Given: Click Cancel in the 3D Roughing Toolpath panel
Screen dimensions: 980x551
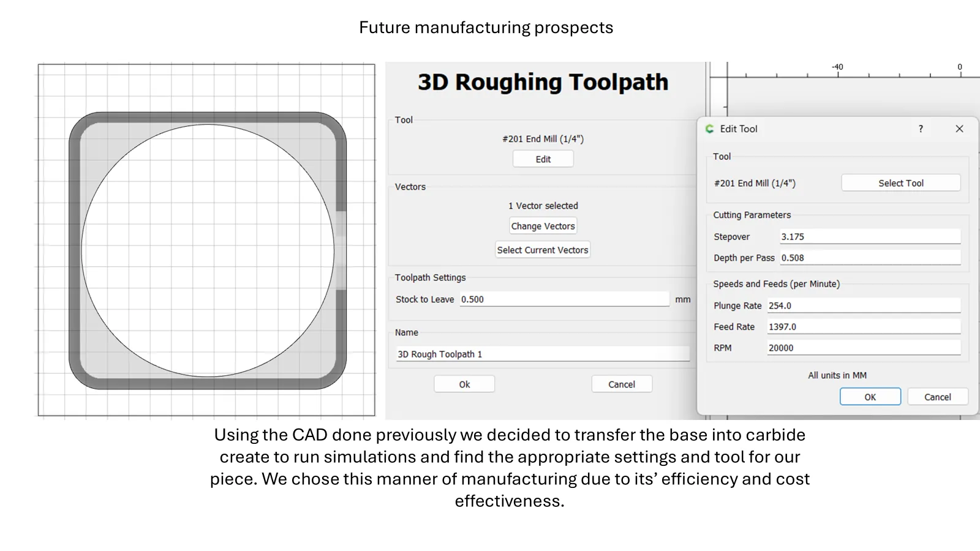Looking at the screenshot, I should click(x=622, y=384).
